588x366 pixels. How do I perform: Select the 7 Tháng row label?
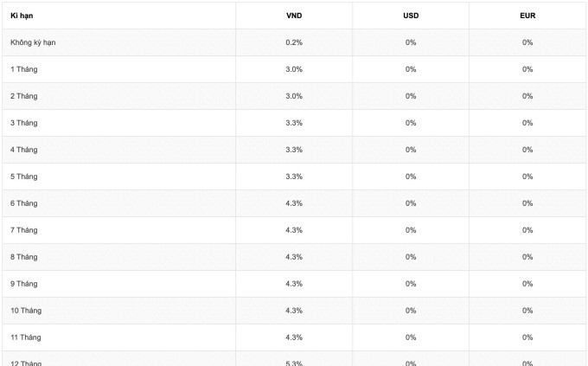24,230
